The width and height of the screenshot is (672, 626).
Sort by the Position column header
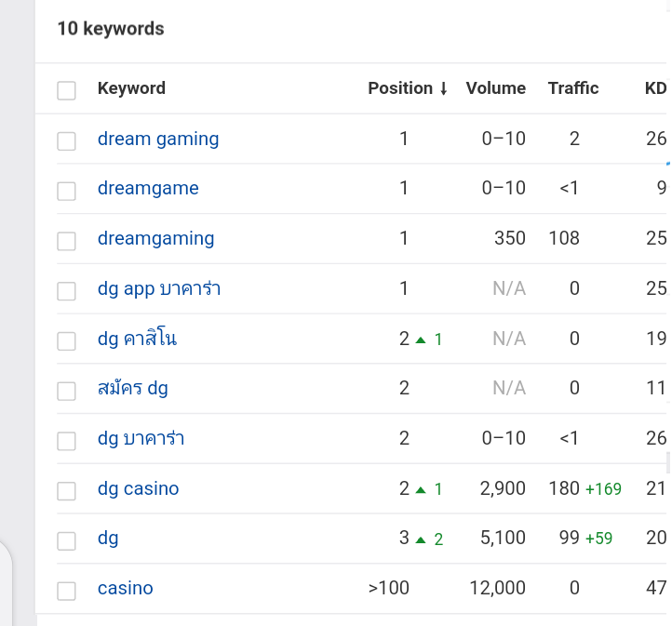400,88
